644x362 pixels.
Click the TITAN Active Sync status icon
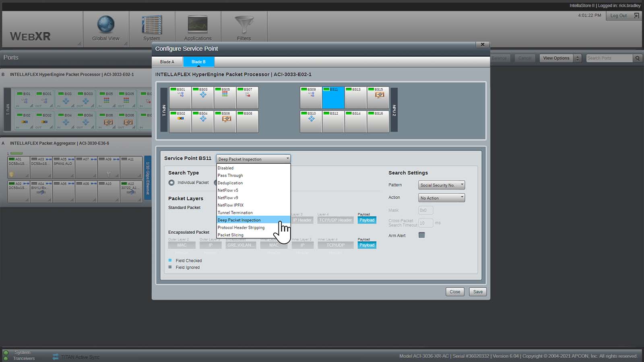[56, 357]
